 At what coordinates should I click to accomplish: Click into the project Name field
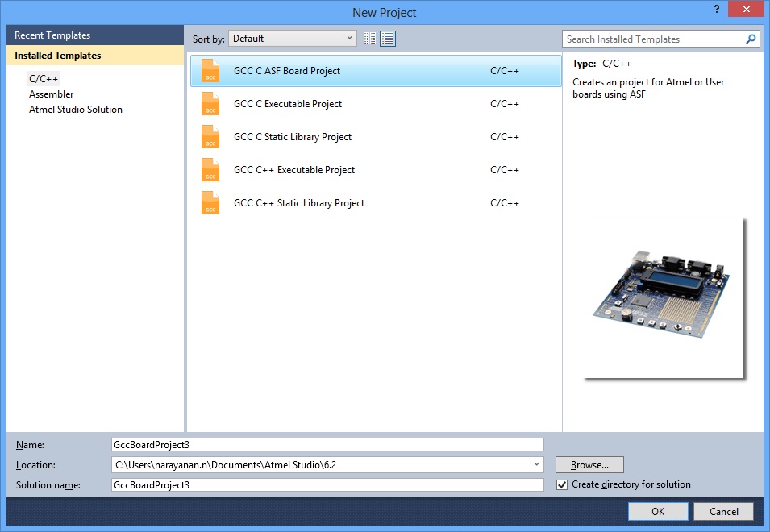[x=327, y=445]
